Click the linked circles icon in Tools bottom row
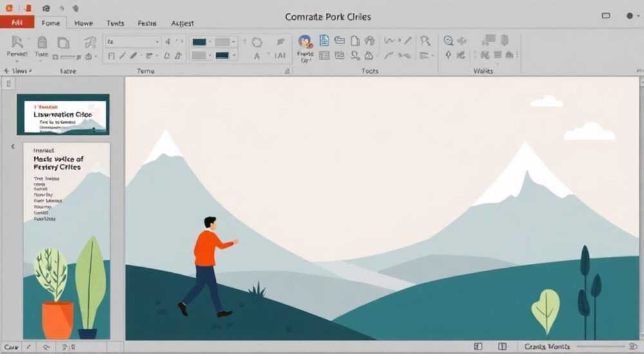The width and height of the screenshot is (644, 354). pyautogui.click(x=355, y=56)
